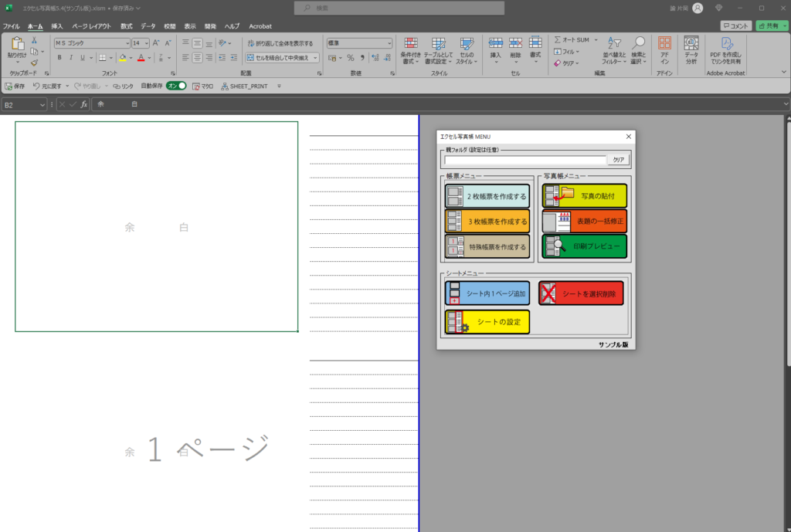Screen dimensions: 791x532
Task: Toggle the 自動保存 autosave switch
Action: [x=177, y=86]
